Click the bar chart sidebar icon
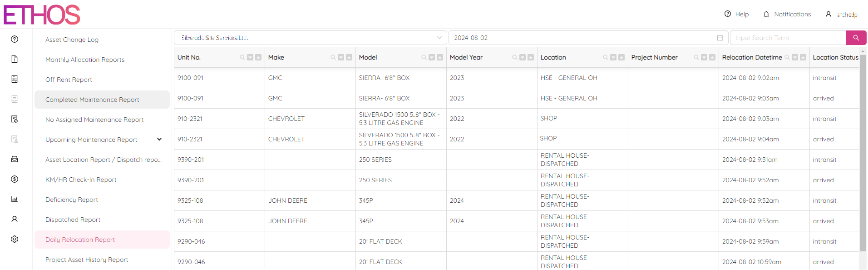The width and height of the screenshot is (868, 270). 15,199
